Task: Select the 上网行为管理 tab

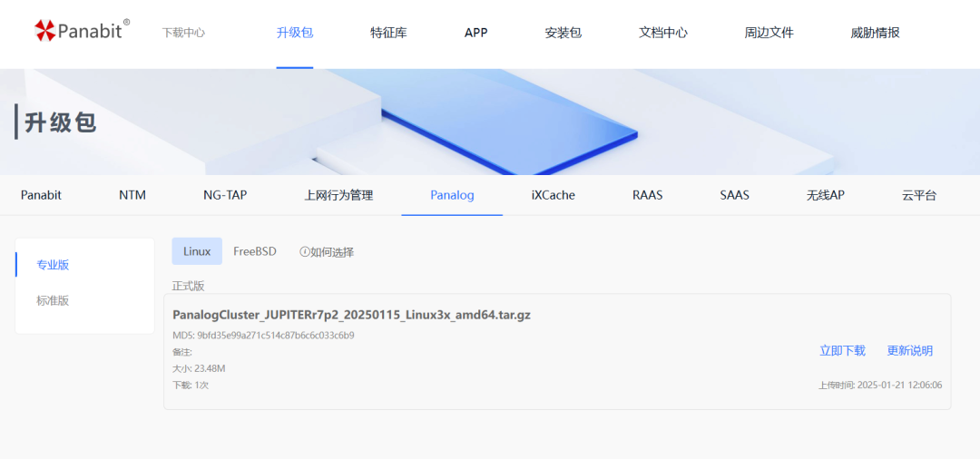Action: pos(338,195)
